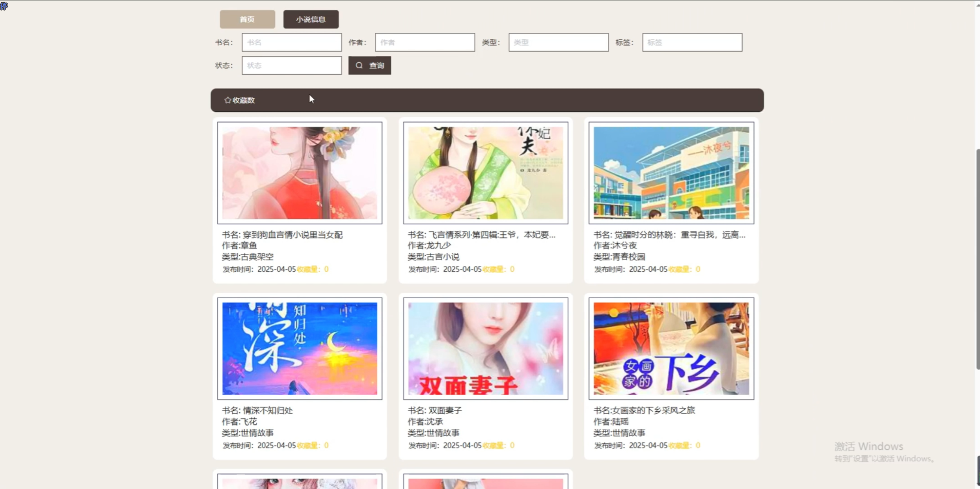980x489 pixels.
Task: Open cover of the 龙九少 novel
Action: point(486,173)
